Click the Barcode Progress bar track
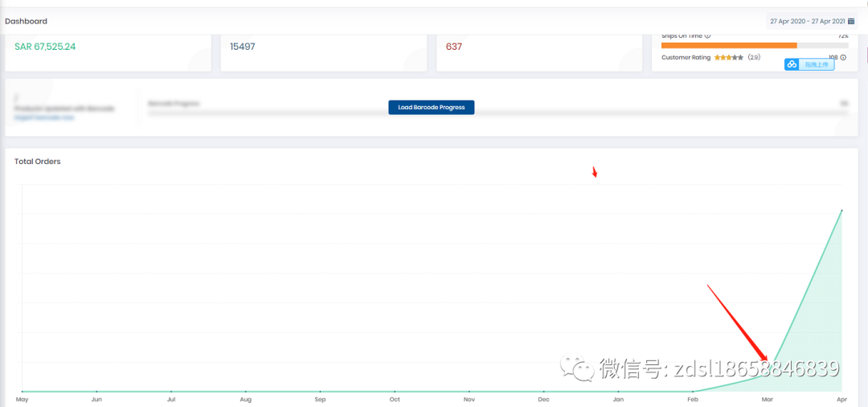Image resolution: width=868 pixels, height=407 pixels. (x=497, y=113)
